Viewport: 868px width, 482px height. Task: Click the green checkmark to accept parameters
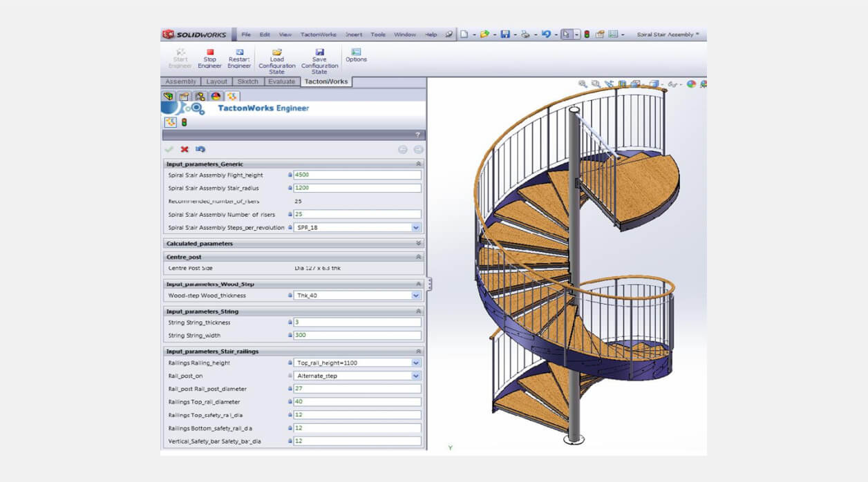pyautogui.click(x=169, y=149)
